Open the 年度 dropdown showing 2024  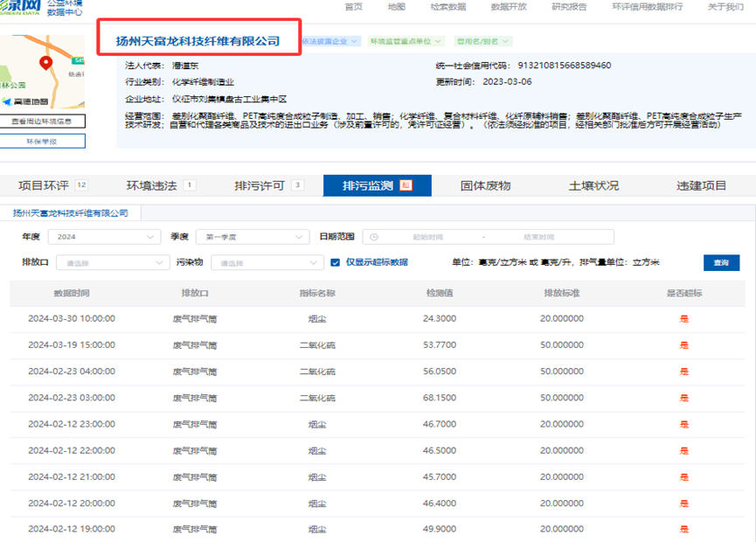(104, 237)
